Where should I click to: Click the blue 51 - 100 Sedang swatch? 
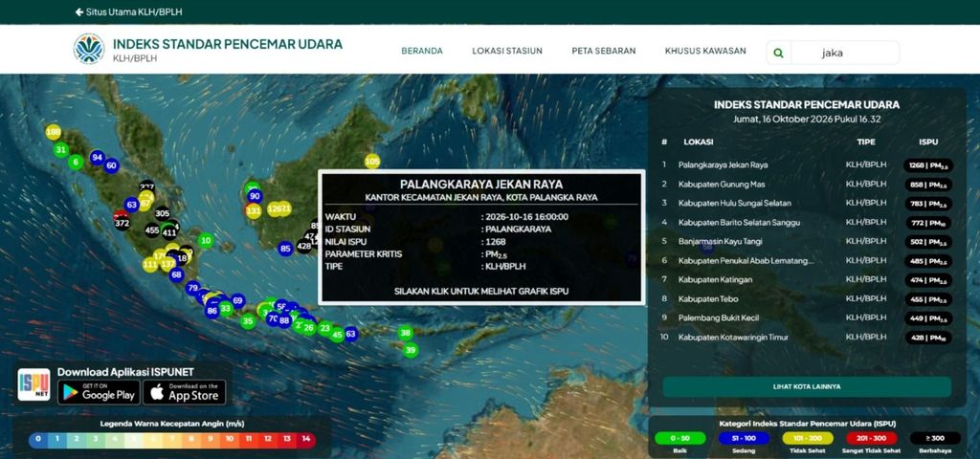pyautogui.click(x=744, y=438)
